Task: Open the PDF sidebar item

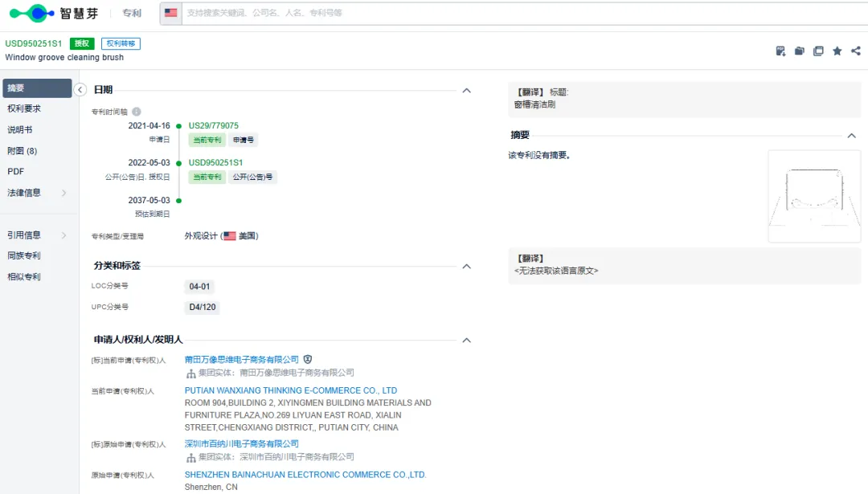Action: 15,171
